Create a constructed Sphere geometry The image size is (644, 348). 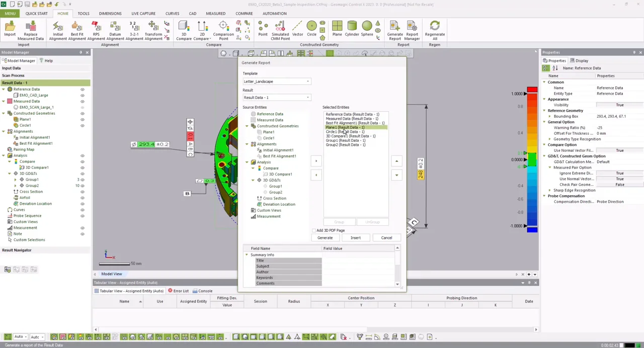(367, 29)
